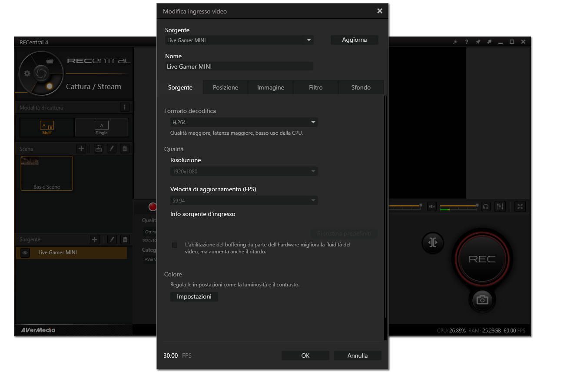Toggle visibility eye for Live Gamer MINI

[x=25, y=252]
